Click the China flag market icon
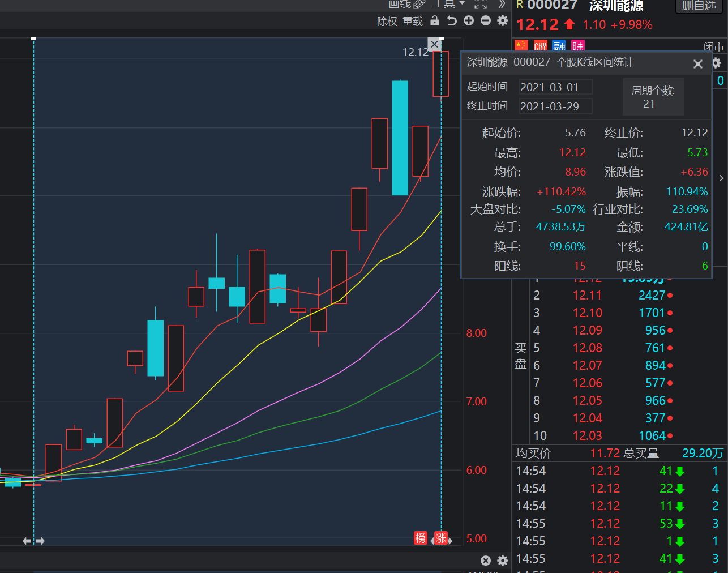 pos(521,45)
